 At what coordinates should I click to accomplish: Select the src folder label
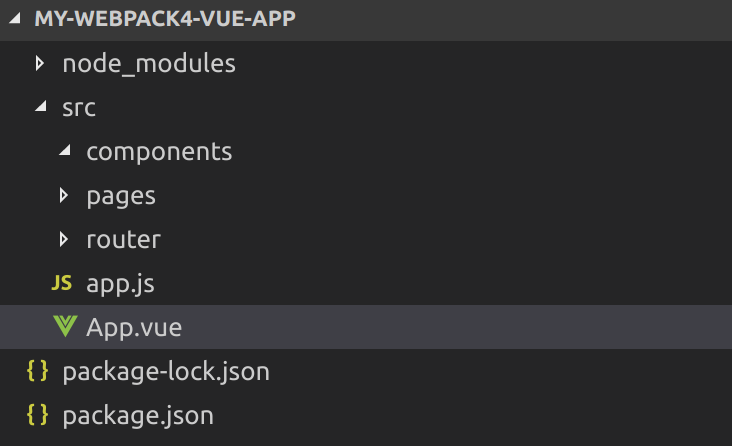[79, 108]
